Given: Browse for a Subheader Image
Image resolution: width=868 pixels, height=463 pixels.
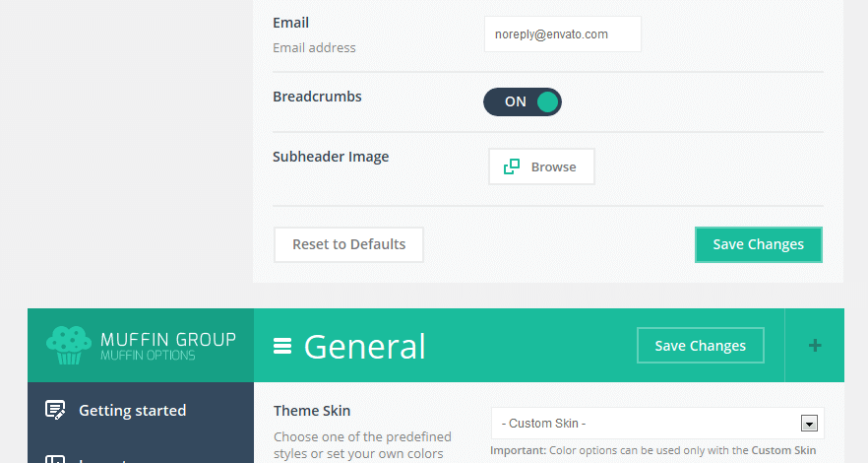Looking at the screenshot, I should 541,166.
